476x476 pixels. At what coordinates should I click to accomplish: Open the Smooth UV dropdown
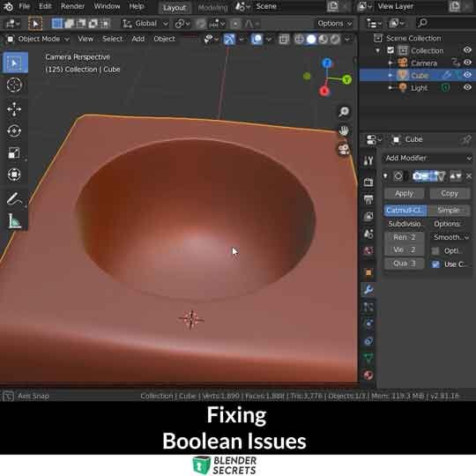click(451, 237)
